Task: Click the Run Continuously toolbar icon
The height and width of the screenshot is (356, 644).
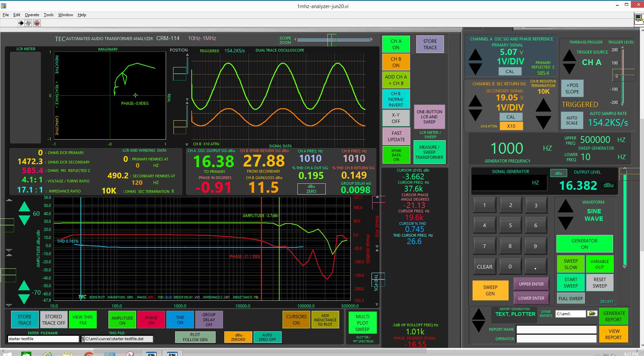Action: pyautogui.click(x=28, y=23)
